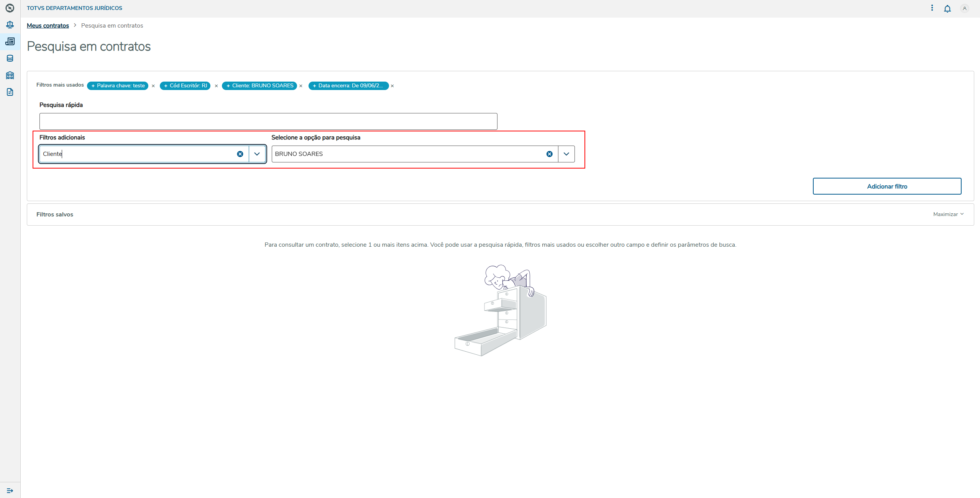Click the TOTVS logo icon

(x=10, y=8)
